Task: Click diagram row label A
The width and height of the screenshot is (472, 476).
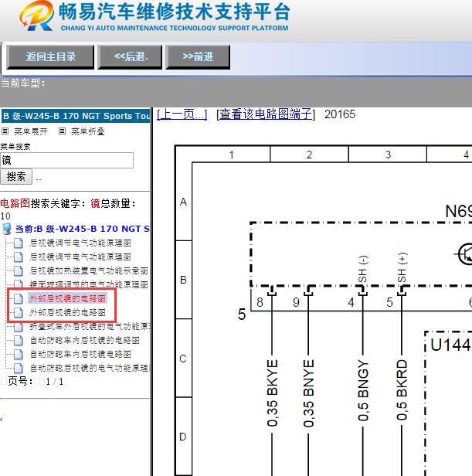Action: tap(183, 202)
